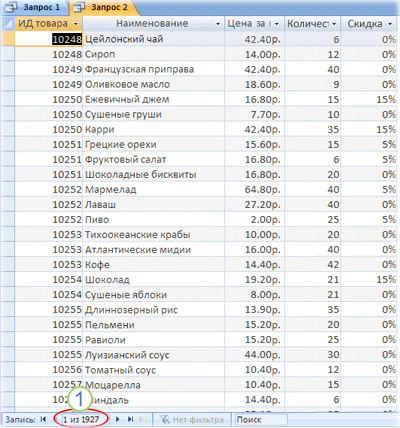Click the cell 'Равиоли'
Viewport: 400px width, 428px height.
153,339
